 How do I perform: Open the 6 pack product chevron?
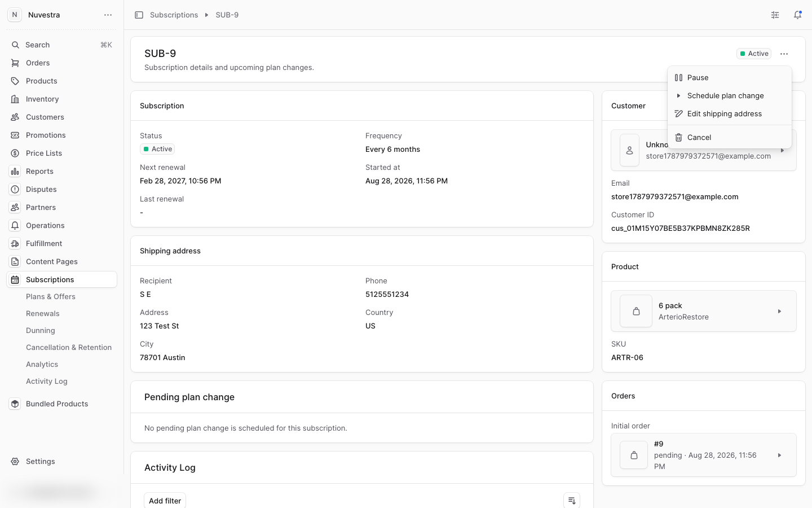click(x=779, y=311)
